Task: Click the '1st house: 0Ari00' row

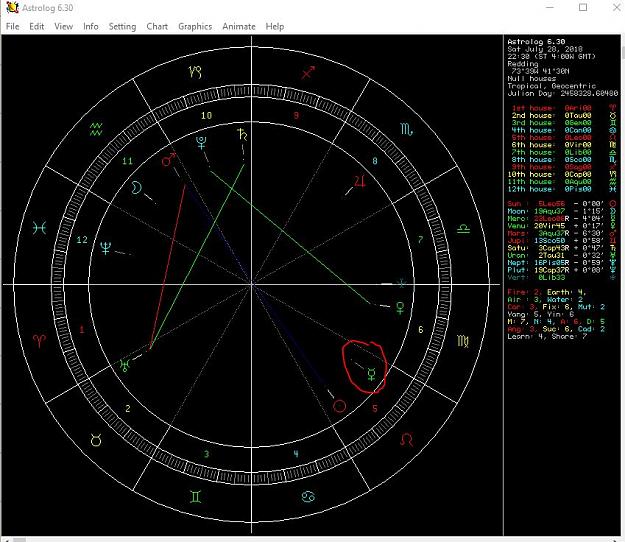Action: [x=564, y=108]
